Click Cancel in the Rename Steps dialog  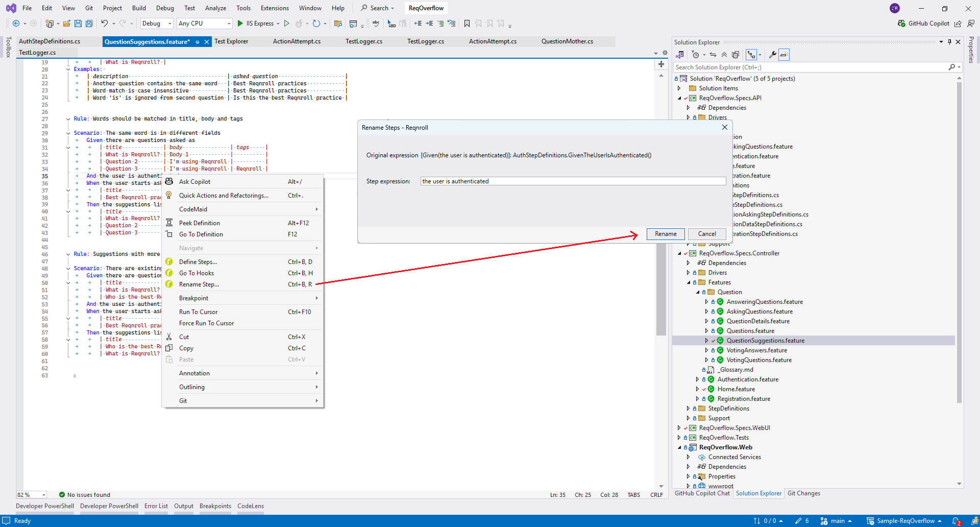(707, 234)
